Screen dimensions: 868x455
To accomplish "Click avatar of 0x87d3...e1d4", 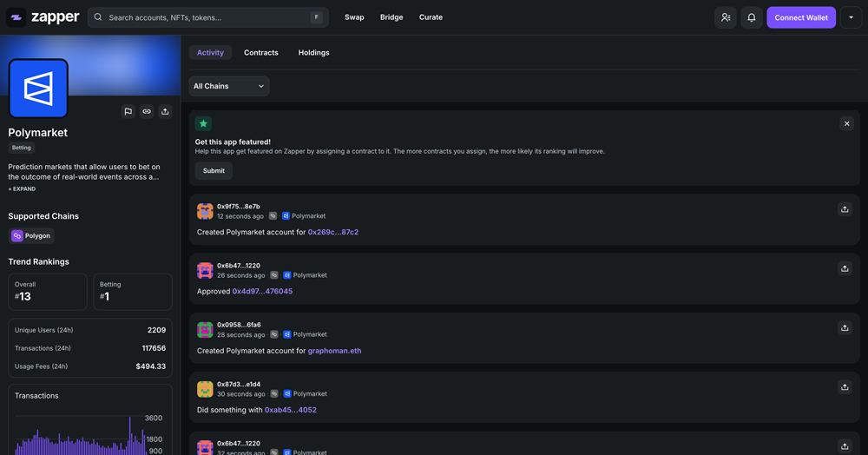I will 205,389.
